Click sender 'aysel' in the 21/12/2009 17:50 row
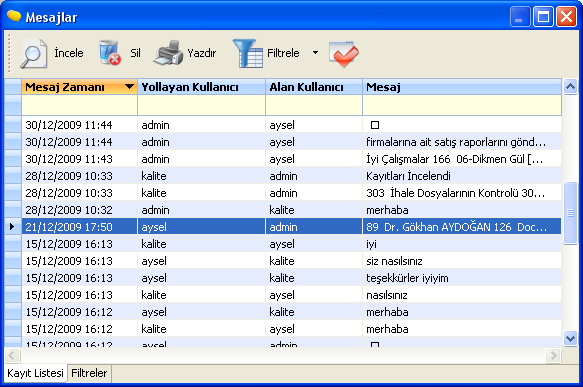Image resolution: width=583 pixels, height=387 pixels. (x=202, y=227)
